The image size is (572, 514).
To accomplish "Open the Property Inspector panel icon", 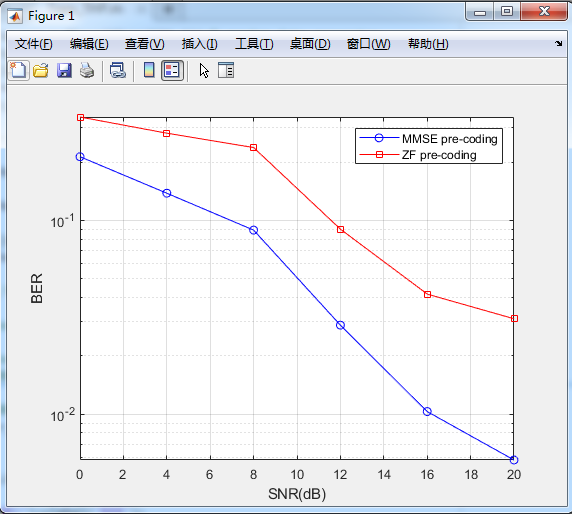I will pyautogui.click(x=226, y=70).
